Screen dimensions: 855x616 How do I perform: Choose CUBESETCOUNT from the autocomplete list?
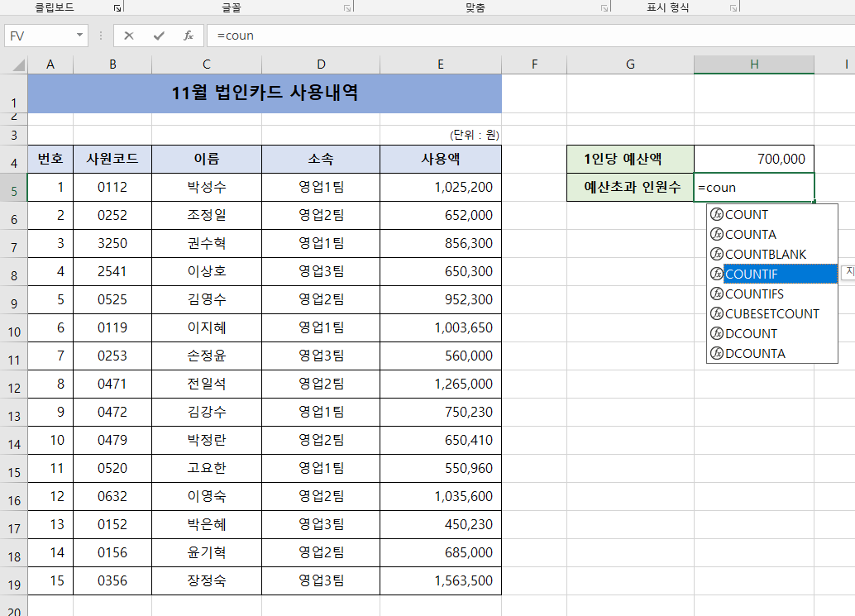772,314
